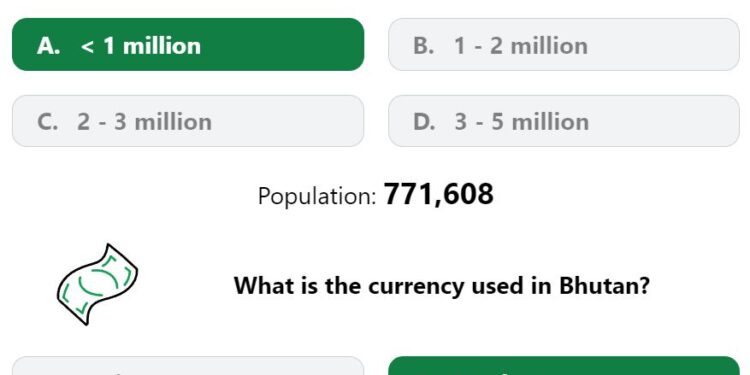
Task: Click the Population label text
Action: click(318, 196)
